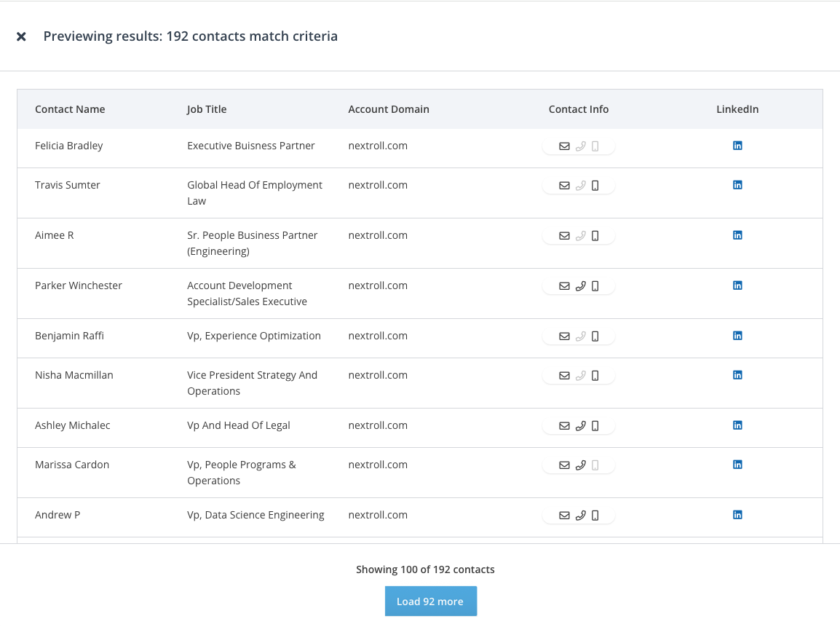Click the phone icon for Parker Winchester

(x=580, y=286)
